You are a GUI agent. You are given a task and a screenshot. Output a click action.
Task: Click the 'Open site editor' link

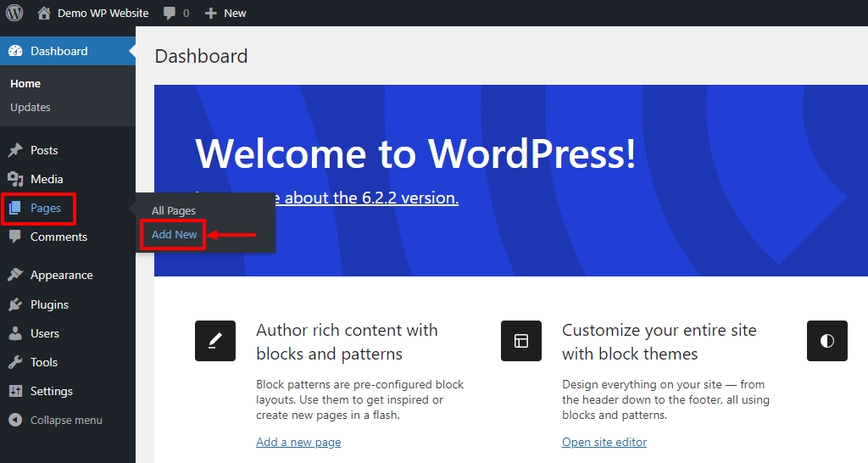click(604, 442)
